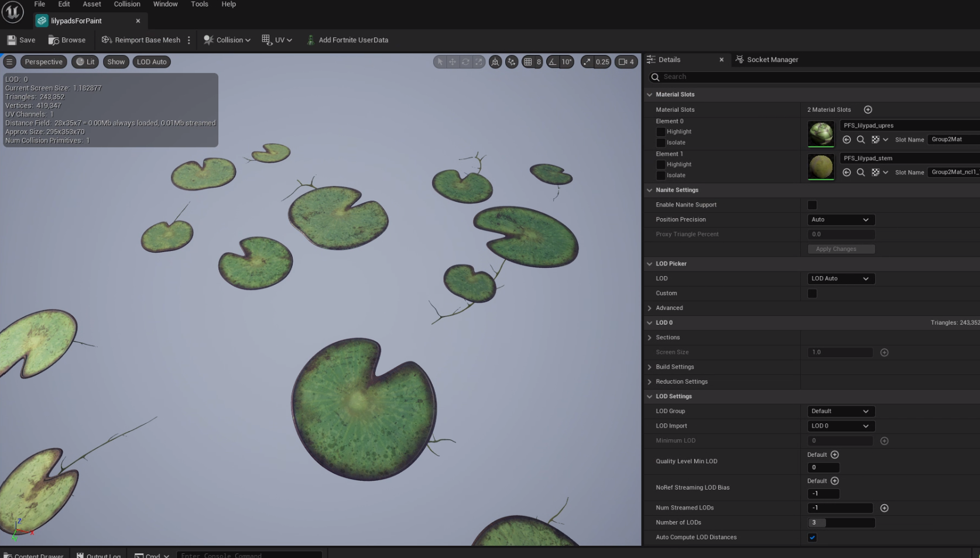This screenshot has height=558, width=980.
Task: Open the Element 0 material picker magnifier
Action: pos(861,139)
